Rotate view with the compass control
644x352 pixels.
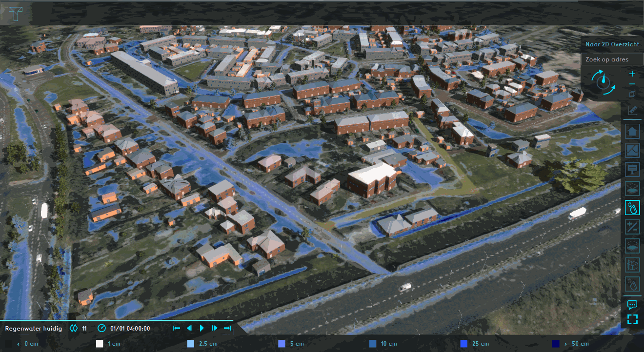[x=604, y=83]
